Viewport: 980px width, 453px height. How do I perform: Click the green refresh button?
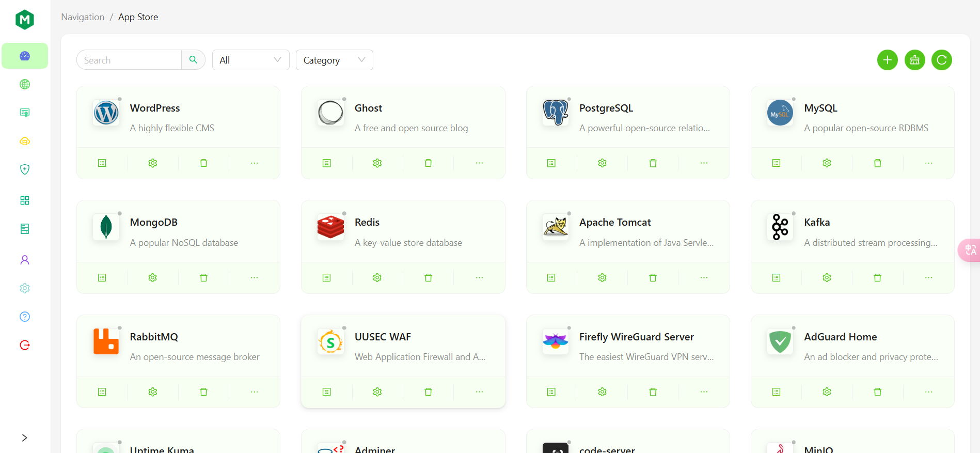[942, 60]
